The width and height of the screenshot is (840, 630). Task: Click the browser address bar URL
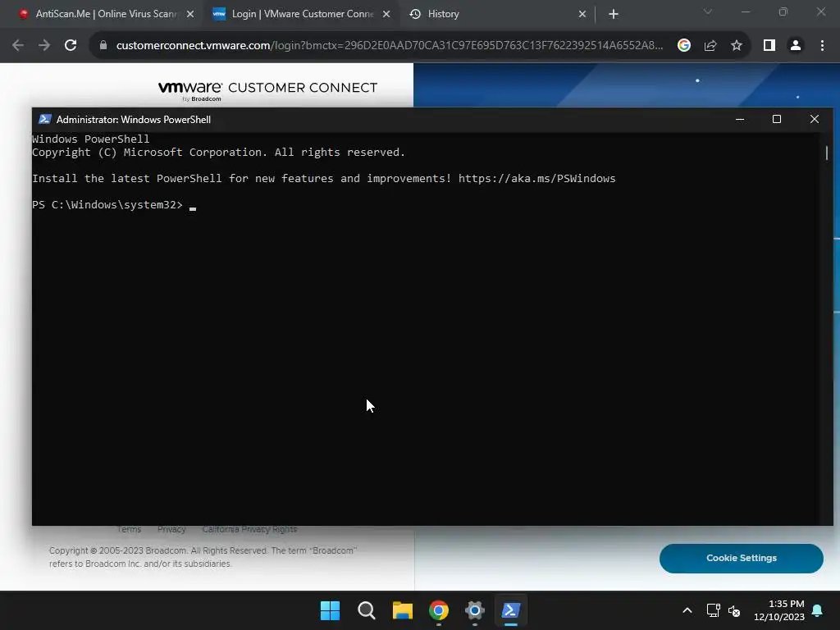(390, 46)
